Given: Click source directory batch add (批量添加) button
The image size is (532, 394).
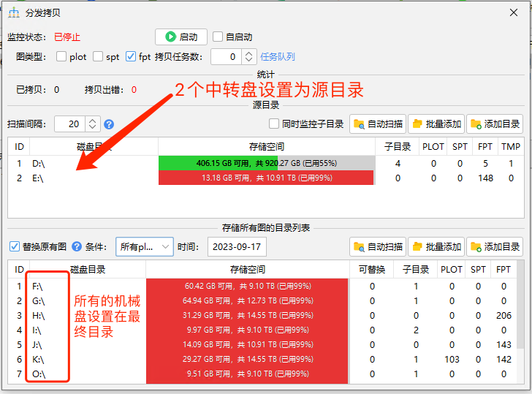Looking at the screenshot, I should click(x=436, y=124).
